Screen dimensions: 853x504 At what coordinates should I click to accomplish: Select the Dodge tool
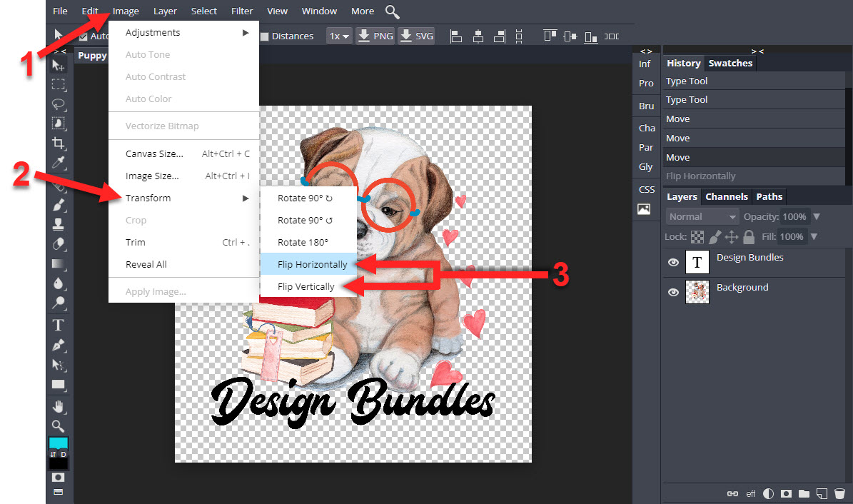click(x=58, y=303)
